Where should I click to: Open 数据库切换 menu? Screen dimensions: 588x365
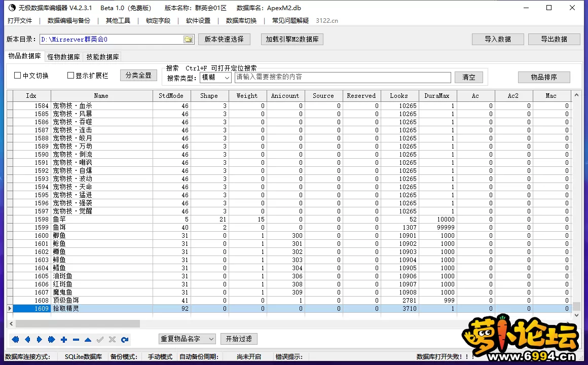(241, 21)
